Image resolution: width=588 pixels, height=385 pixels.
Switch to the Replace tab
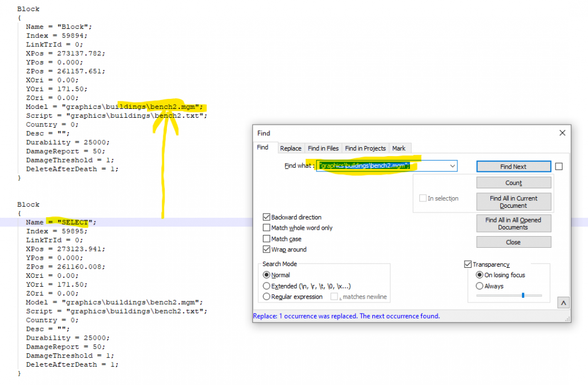[290, 148]
